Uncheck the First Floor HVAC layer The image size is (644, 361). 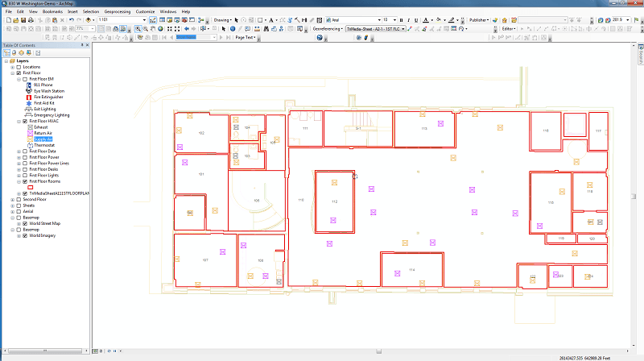pos(25,122)
